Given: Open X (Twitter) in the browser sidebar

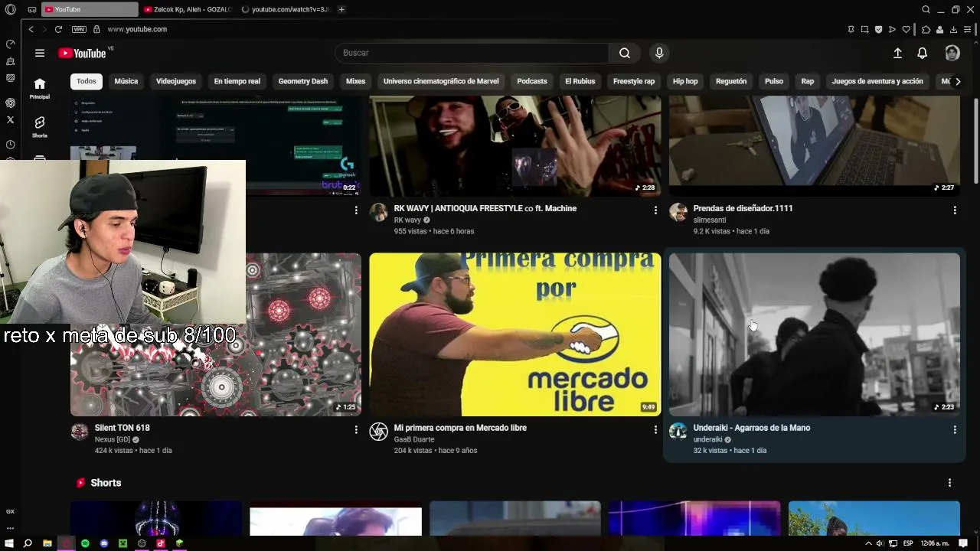Looking at the screenshot, I should 10,119.
